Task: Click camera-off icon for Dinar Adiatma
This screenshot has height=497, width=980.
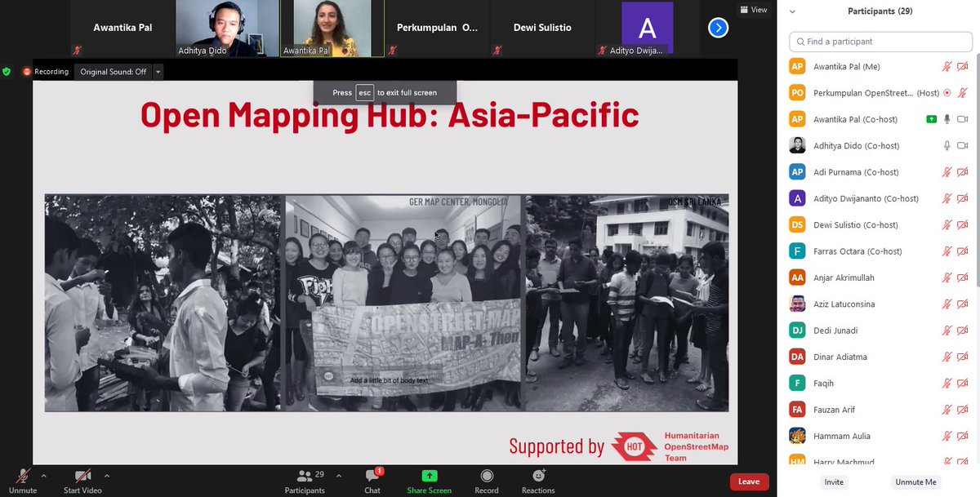Action: point(963,357)
